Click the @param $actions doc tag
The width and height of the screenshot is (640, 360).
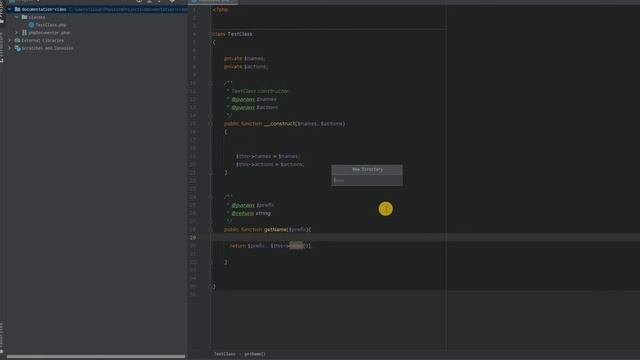click(x=255, y=107)
